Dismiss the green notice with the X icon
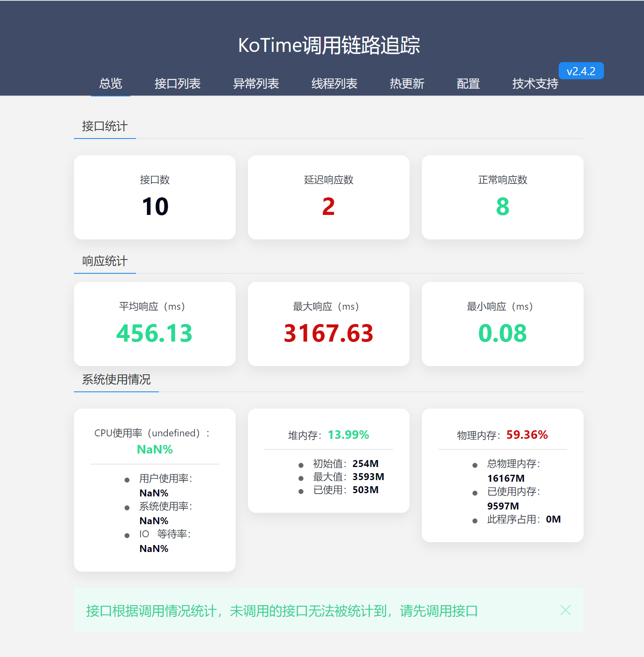The image size is (644, 657). point(566,610)
